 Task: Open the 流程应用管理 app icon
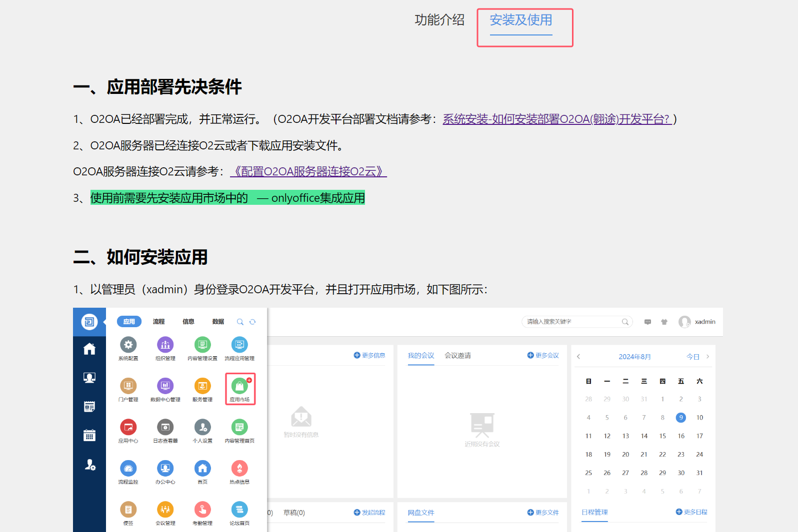click(x=239, y=345)
